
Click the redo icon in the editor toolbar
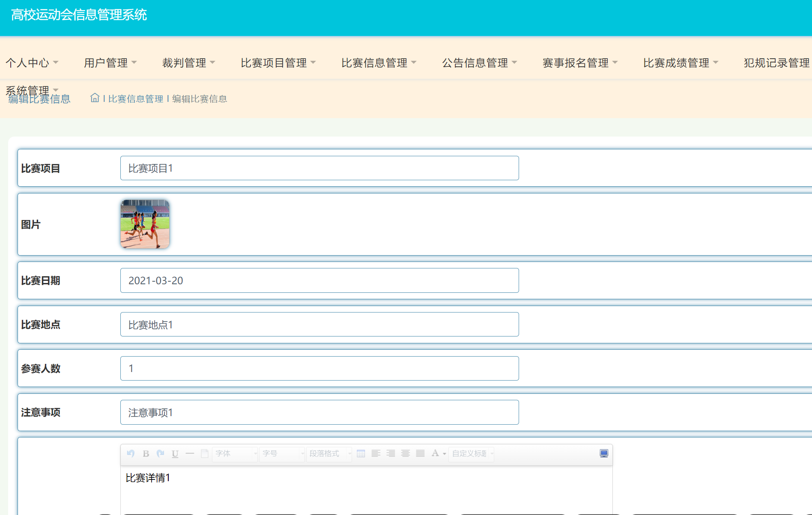point(161,454)
